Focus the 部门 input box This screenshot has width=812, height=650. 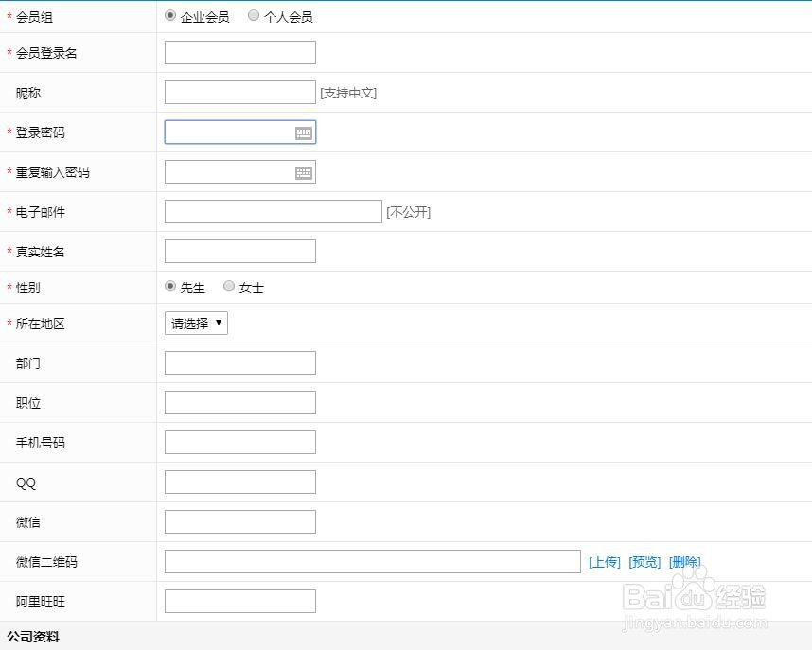pos(239,363)
